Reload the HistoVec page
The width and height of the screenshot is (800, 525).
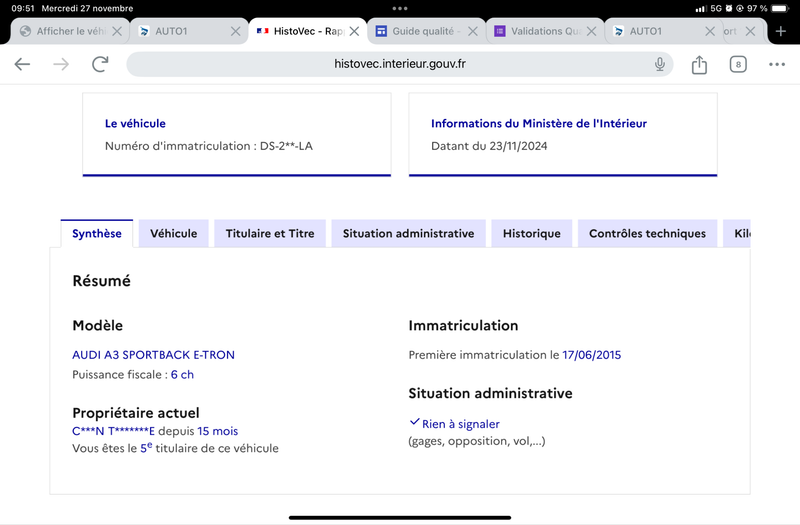[100, 64]
